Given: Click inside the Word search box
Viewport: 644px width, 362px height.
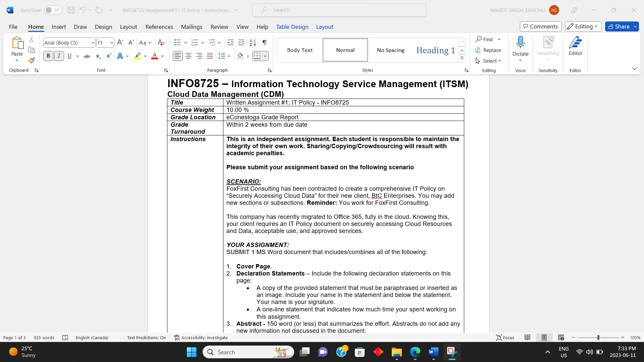Looking at the screenshot, I should [339, 10].
